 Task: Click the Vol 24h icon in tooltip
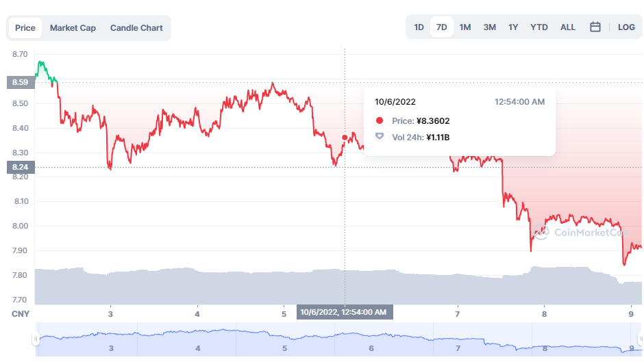[x=380, y=137]
